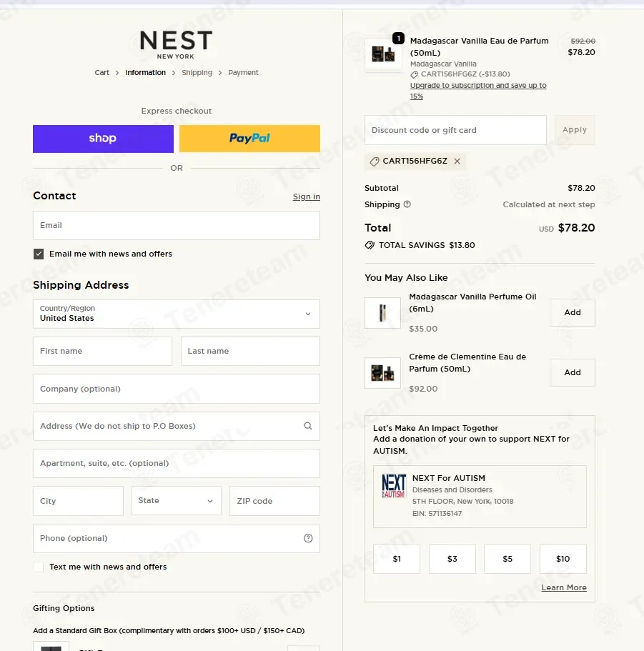
Task: Select the Shipping breadcrumb step
Action: tap(197, 73)
